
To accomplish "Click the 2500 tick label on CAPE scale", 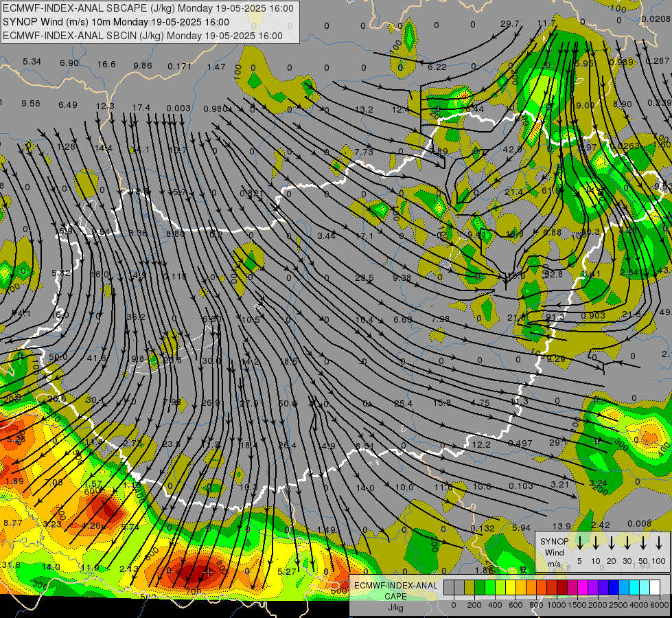I will 618,605.
